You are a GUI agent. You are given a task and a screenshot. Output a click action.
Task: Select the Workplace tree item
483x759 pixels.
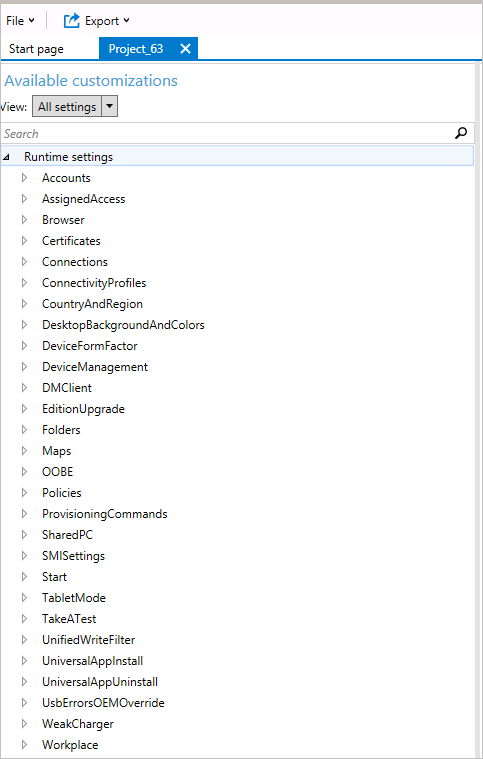pos(70,745)
